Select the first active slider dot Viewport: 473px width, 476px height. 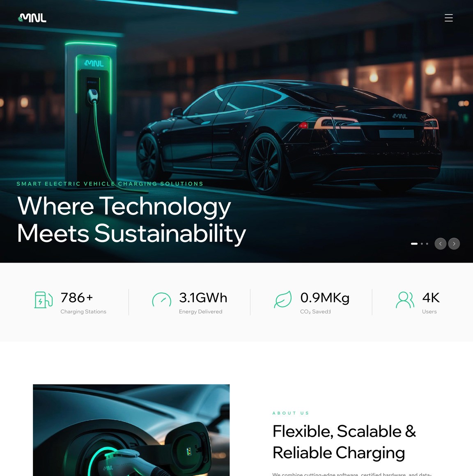[x=414, y=244]
